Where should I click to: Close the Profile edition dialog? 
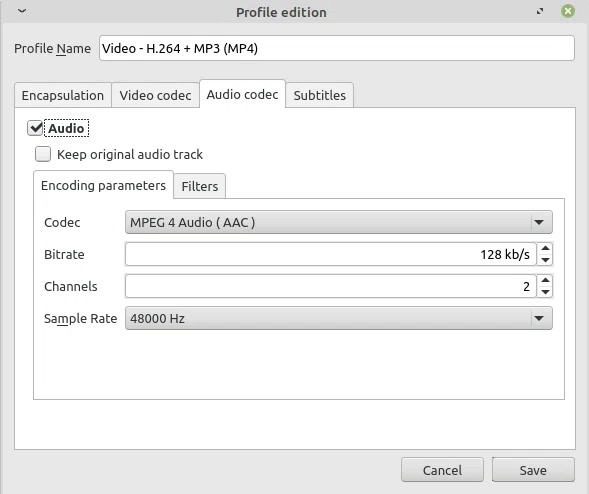coord(568,11)
